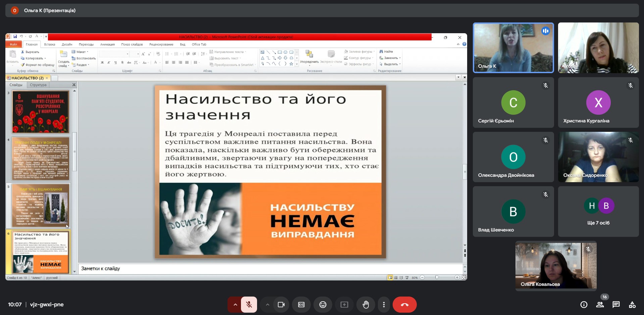Select slide 4 thumbnail about Монреаль
The height and width of the screenshot is (315, 644).
point(41,158)
